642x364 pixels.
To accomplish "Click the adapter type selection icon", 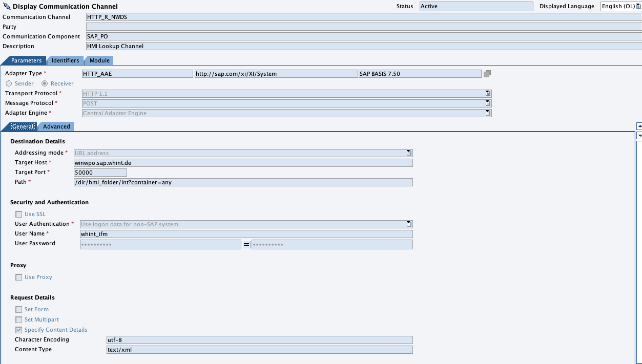I will click(487, 74).
